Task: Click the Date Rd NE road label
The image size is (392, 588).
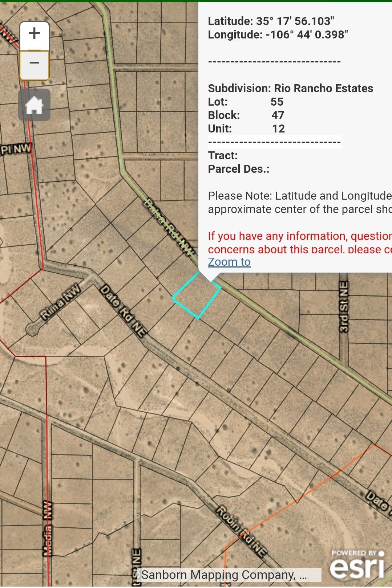Action: 122,311
